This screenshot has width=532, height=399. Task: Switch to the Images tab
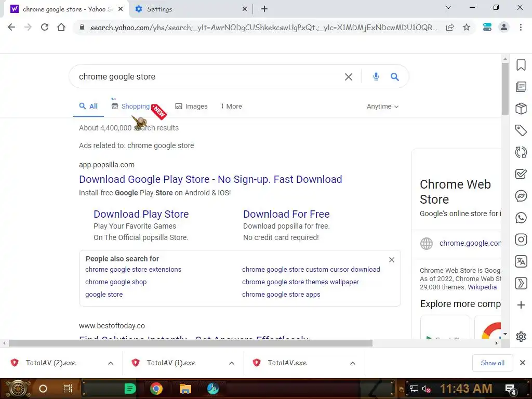191,107
